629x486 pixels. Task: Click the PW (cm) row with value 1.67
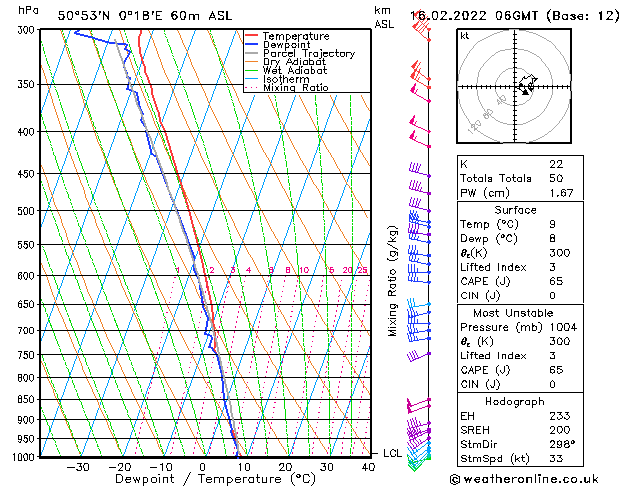click(520, 193)
